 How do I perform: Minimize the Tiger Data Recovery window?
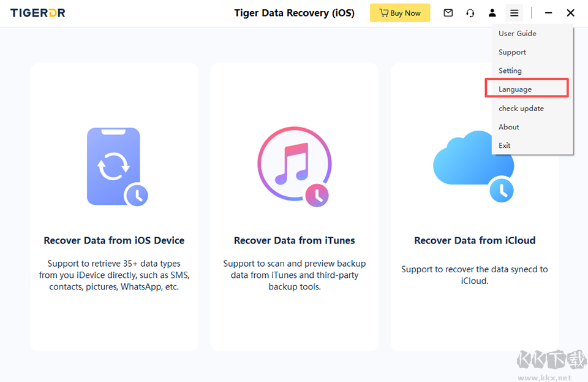pos(548,13)
